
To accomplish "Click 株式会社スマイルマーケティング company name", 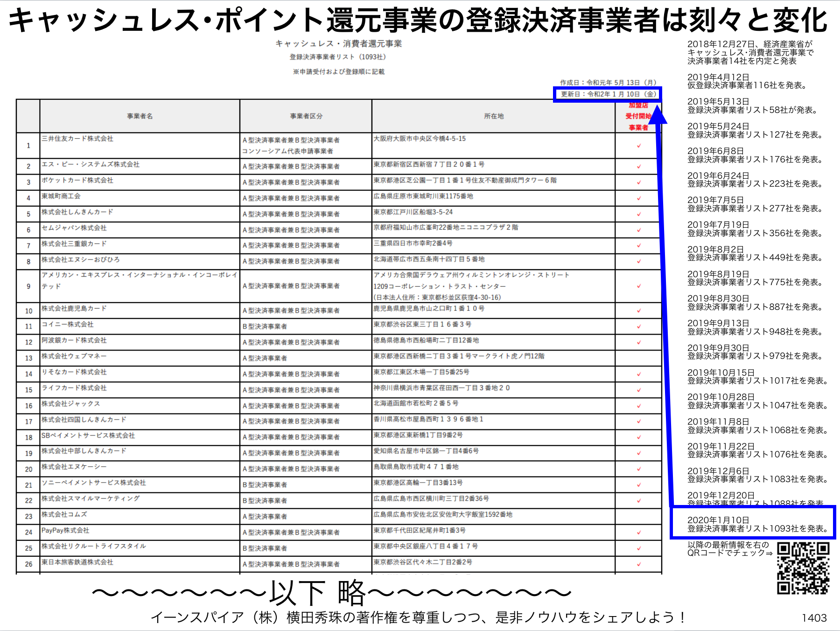I will click(91, 498).
